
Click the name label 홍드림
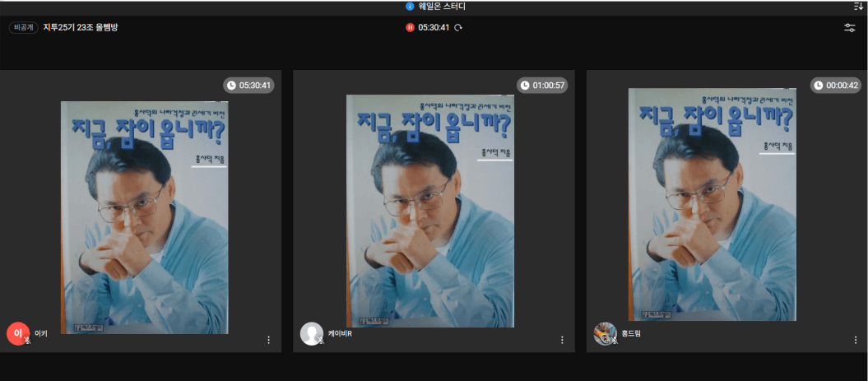pos(631,333)
